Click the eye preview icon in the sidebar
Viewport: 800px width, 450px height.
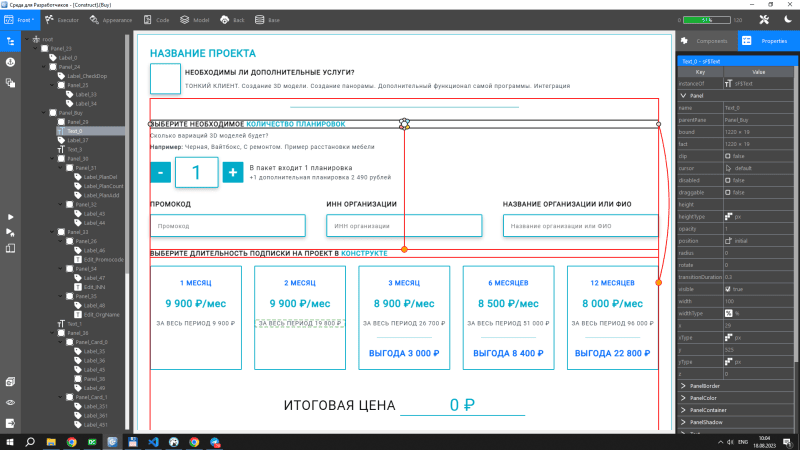[10, 402]
